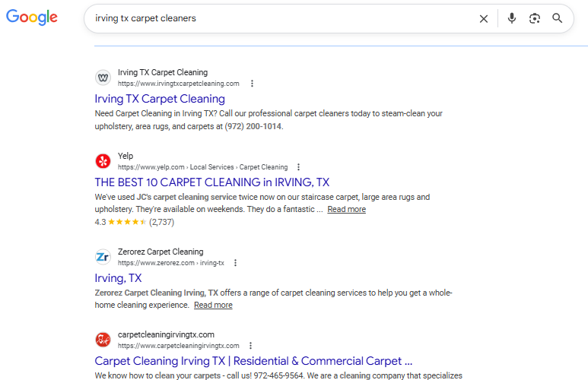
Task: Click "Read more" in the Zerorez snippet
Action: coord(213,306)
